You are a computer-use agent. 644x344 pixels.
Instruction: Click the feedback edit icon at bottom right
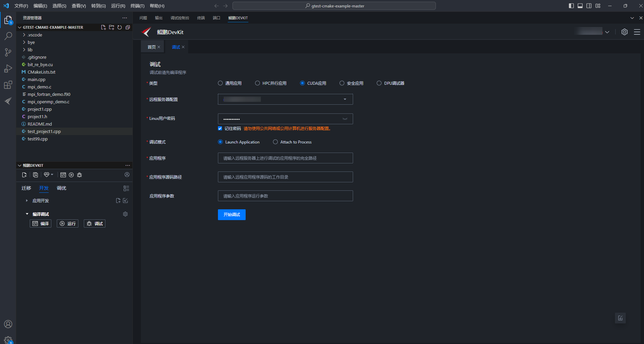coord(620,318)
